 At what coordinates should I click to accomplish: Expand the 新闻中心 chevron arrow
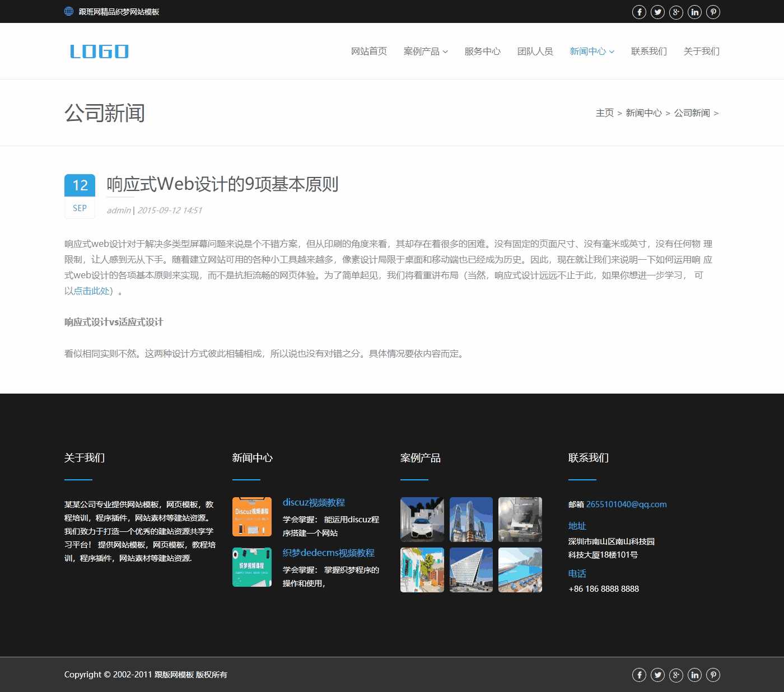[x=613, y=52]
